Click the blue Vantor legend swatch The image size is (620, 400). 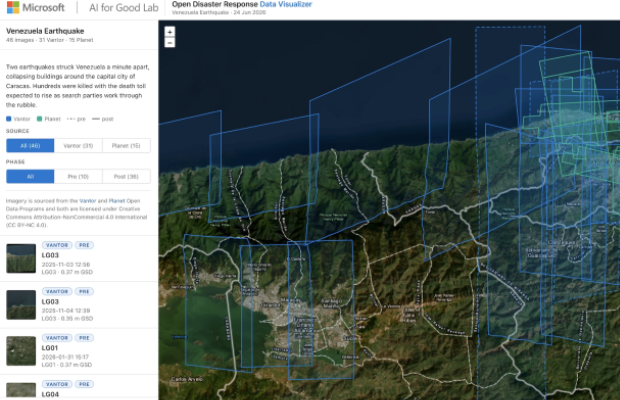(9, 119)
